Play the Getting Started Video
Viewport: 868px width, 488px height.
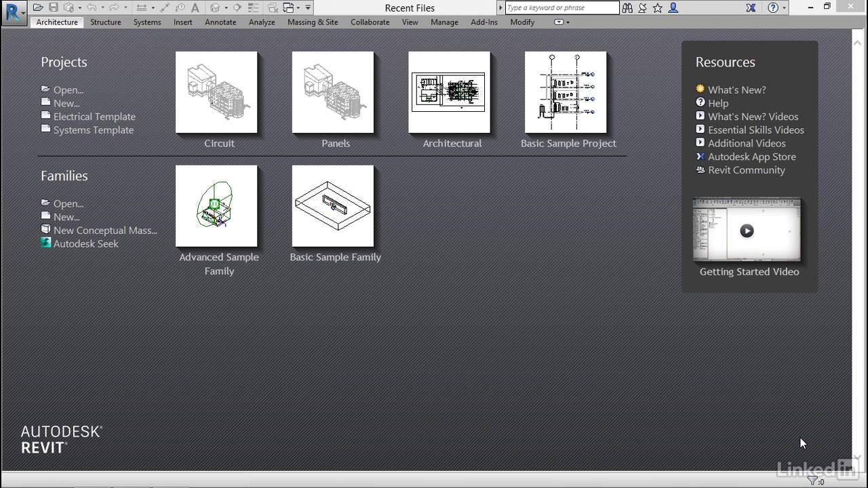pos(747,230)
